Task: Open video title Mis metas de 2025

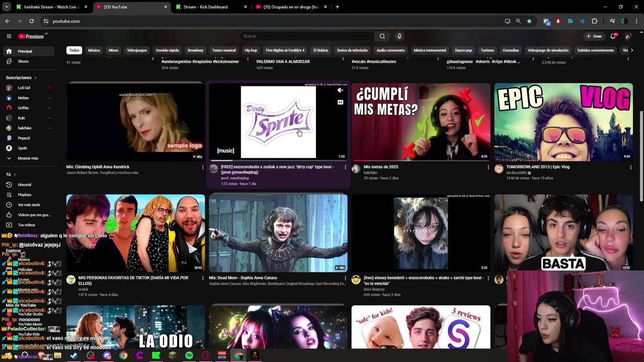Action: [x=381, y=167]
